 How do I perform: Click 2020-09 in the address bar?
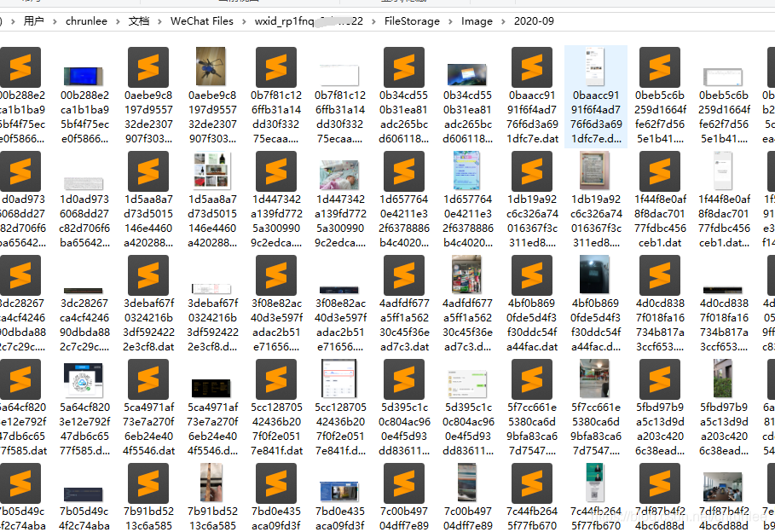point(534,21)
